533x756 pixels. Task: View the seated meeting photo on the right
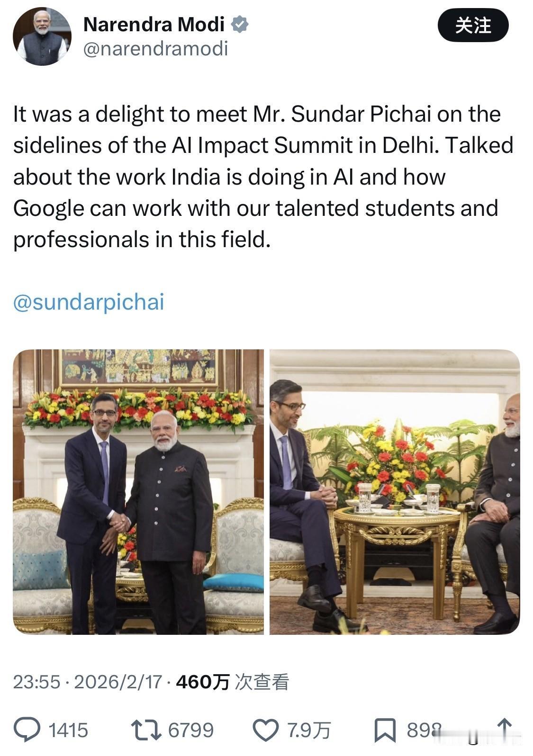pos(395,492)
